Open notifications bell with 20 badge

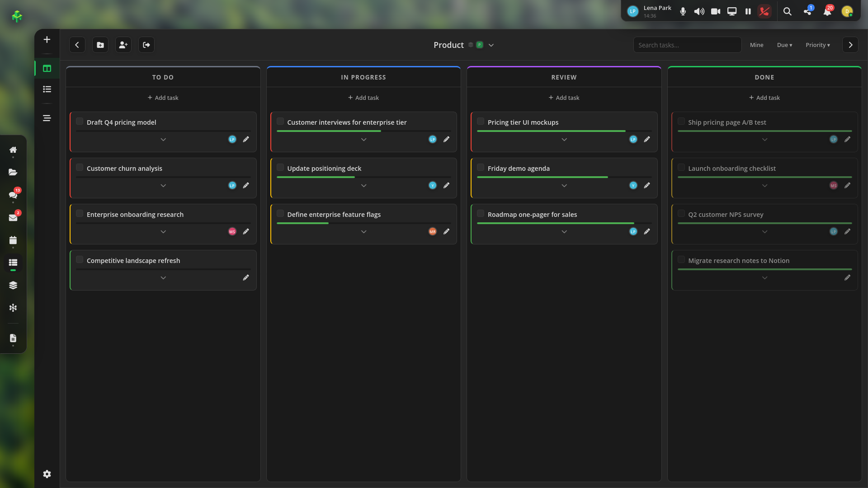point(827,11)
